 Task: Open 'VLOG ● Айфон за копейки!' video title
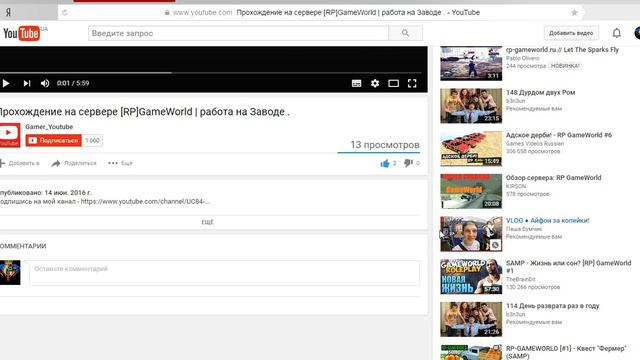coord(547,220)
